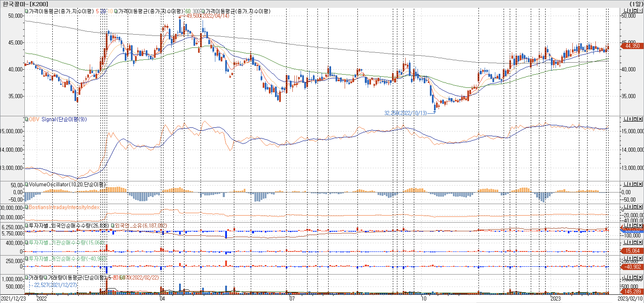This screenshot has height=303, width=644.
Task: Click vertical-bar icon in 거래량 volume panel
Action: pos(630,277)
